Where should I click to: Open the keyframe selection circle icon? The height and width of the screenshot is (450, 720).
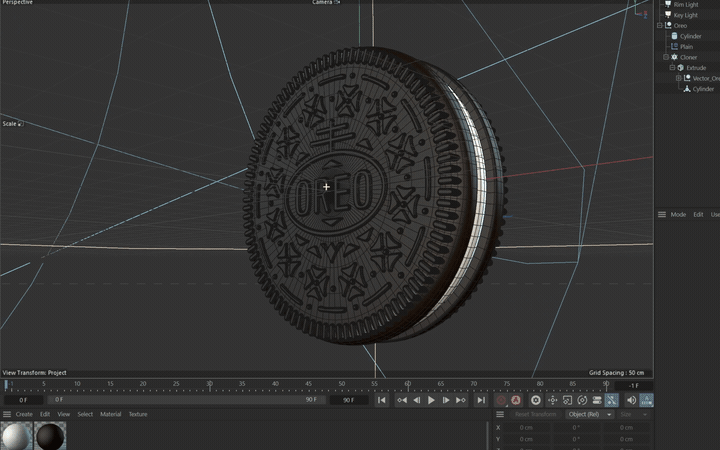535,400
